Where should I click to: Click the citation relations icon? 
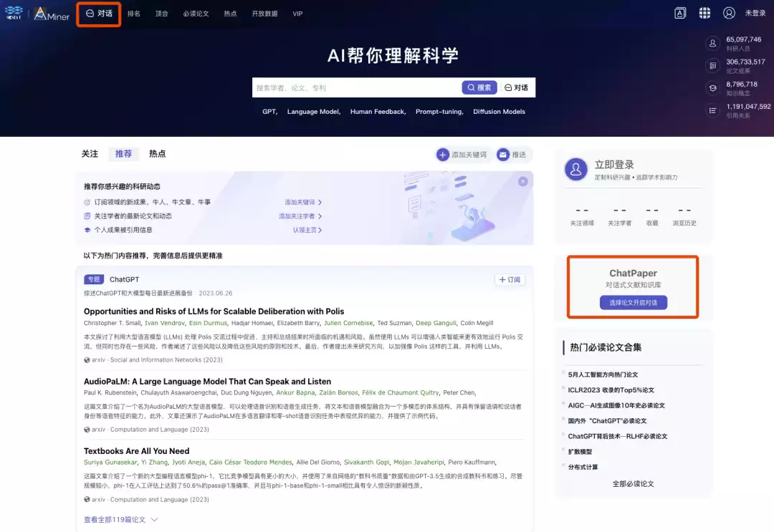tap(713, 110)
